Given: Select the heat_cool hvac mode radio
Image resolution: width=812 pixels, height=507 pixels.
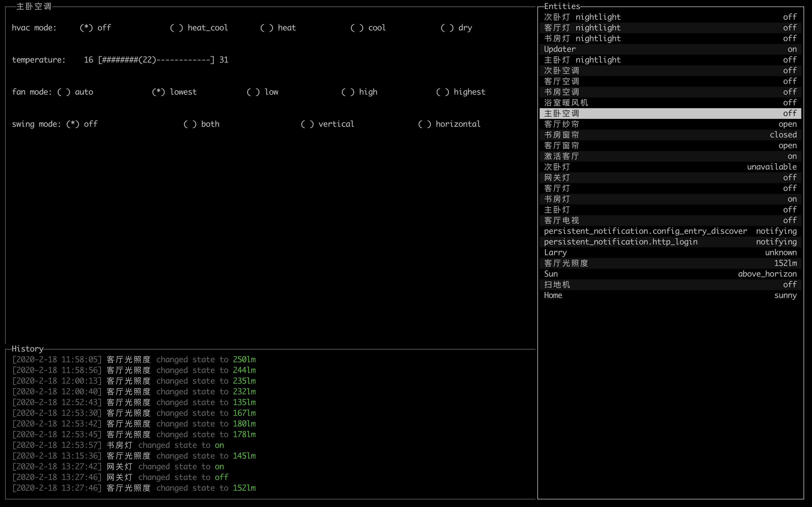Looking at the screenshot, I should click(176, 28).
